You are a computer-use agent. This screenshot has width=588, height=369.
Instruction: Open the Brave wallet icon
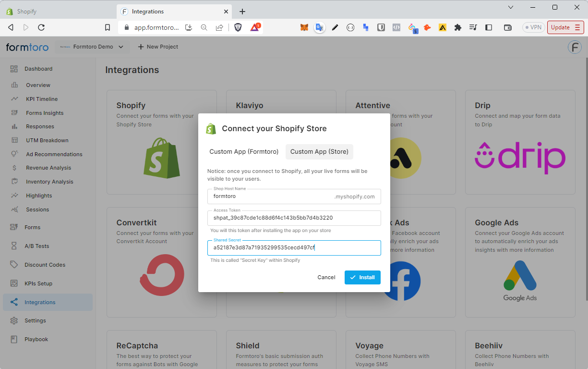pyautogui.click(x=507, y=27)
